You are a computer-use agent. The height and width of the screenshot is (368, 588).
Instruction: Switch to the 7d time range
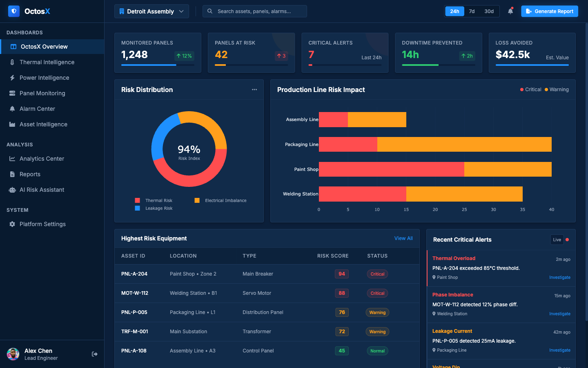point(472,11)
